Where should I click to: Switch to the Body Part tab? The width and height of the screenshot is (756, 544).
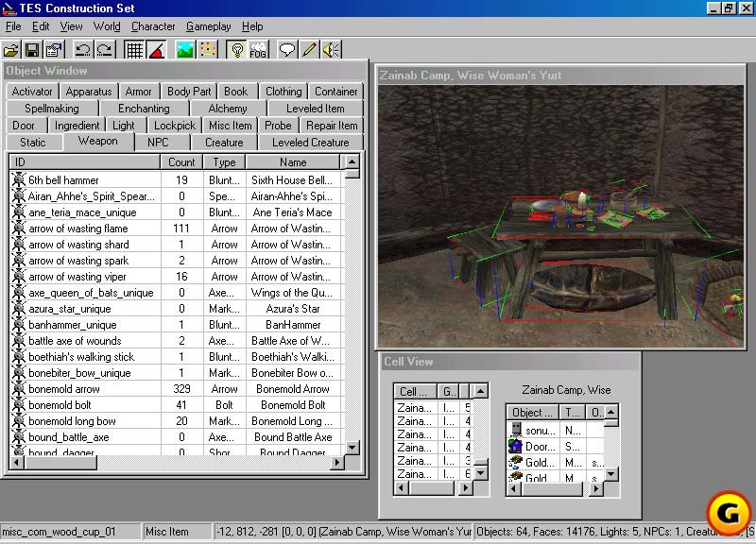(x=189, y=92)
